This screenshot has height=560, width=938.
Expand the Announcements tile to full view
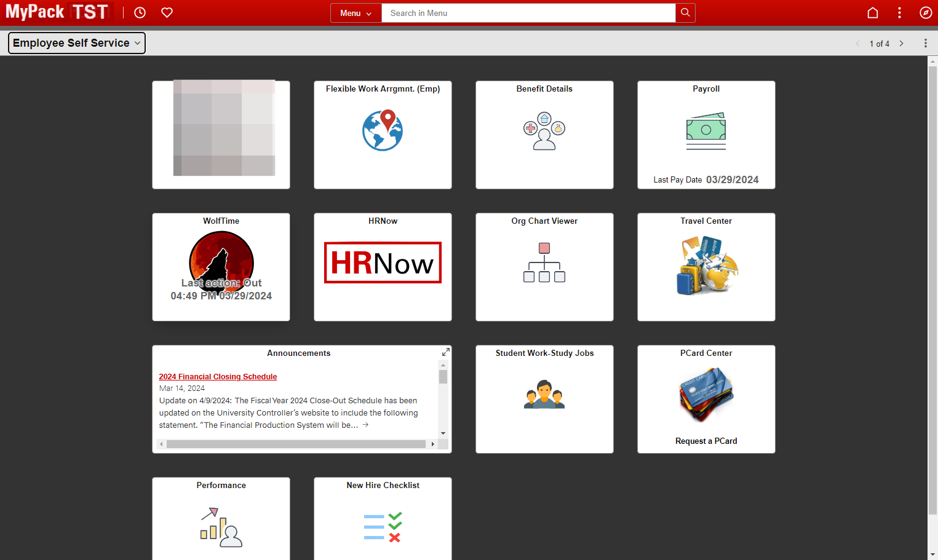[445, 352]
